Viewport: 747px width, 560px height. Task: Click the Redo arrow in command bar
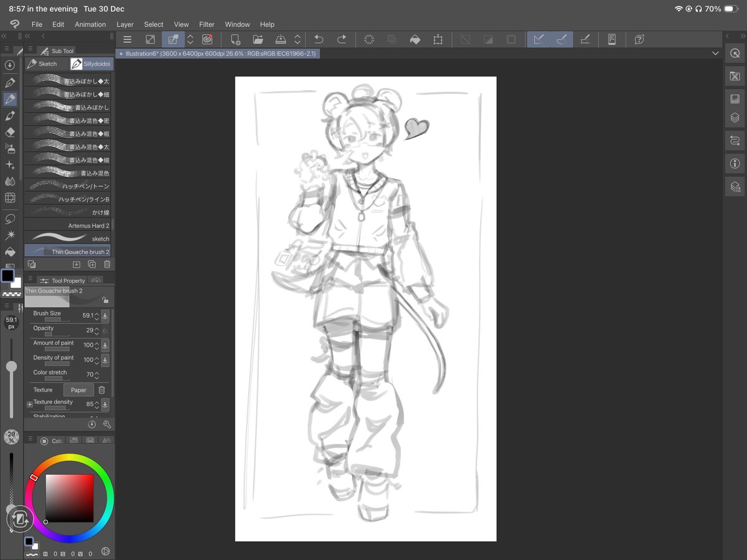click(x=341, y=39)
